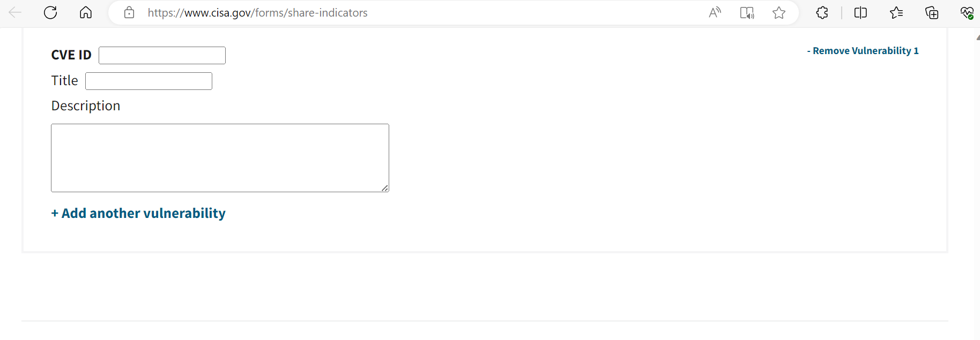Click the back navigation arrow

(15, 13)
